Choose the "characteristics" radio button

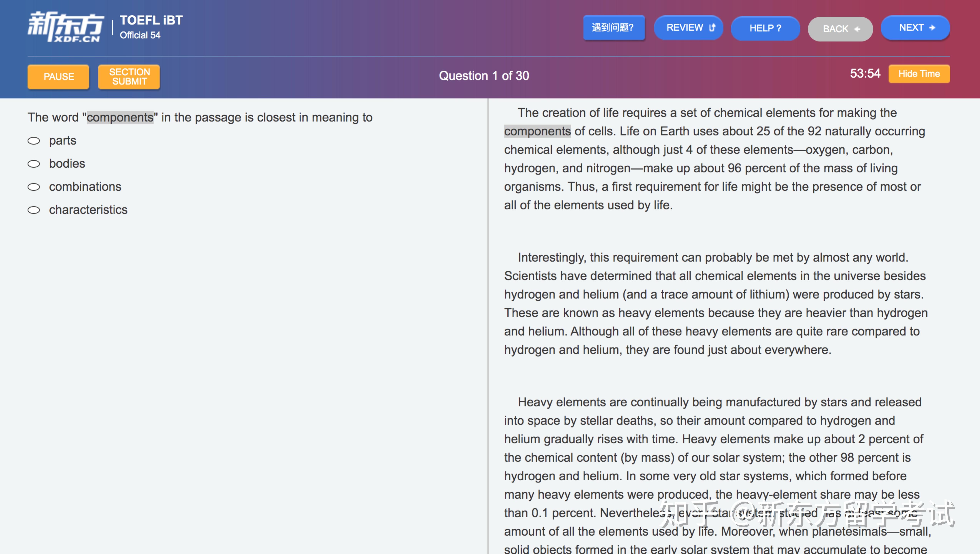tap(34, 210)
